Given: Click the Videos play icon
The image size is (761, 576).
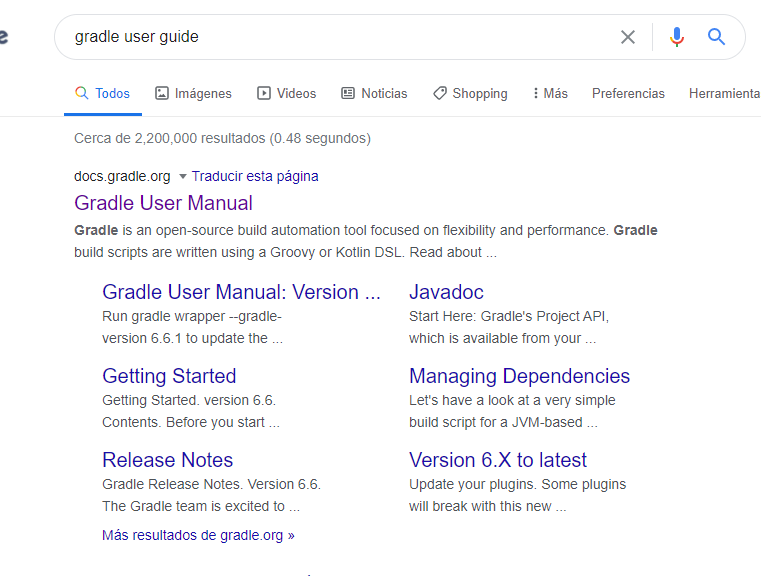Looking at the screenshot, I should (264, 93).
